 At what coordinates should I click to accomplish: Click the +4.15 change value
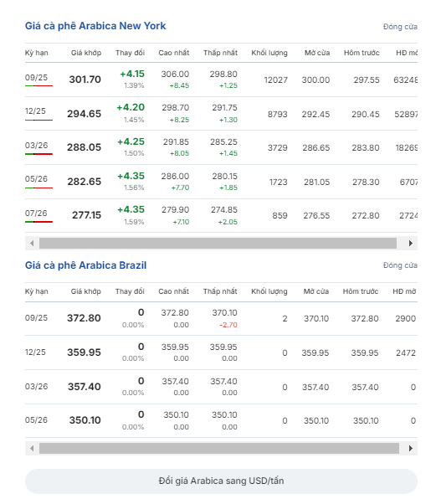(x=132, y=74)
